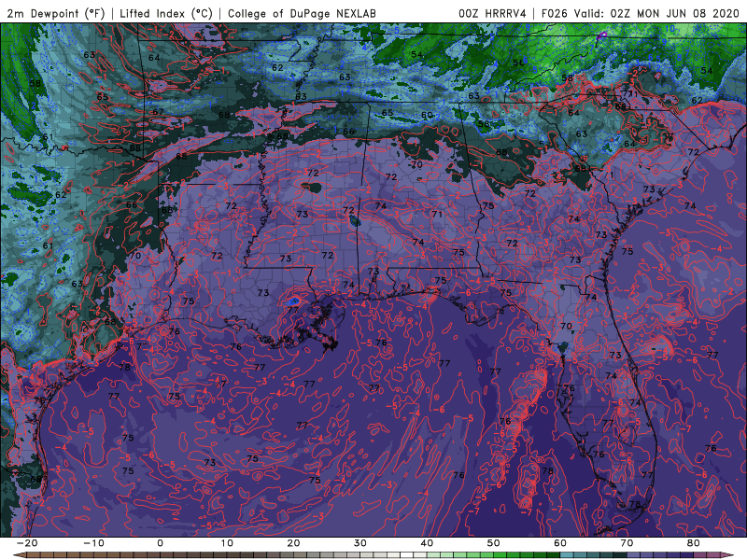Click the "F026" forecast hour text
This screenshot has height=560, width=747.
pos(555,14)
